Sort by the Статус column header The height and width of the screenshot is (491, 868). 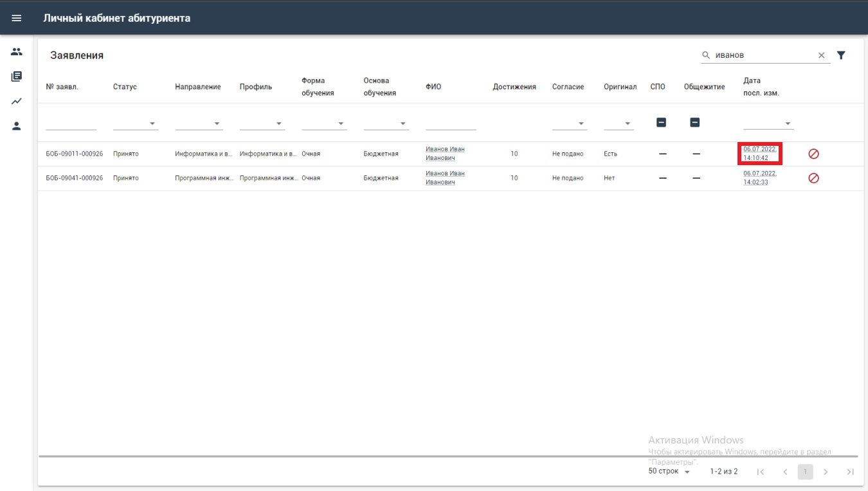[x=125, y=87]
